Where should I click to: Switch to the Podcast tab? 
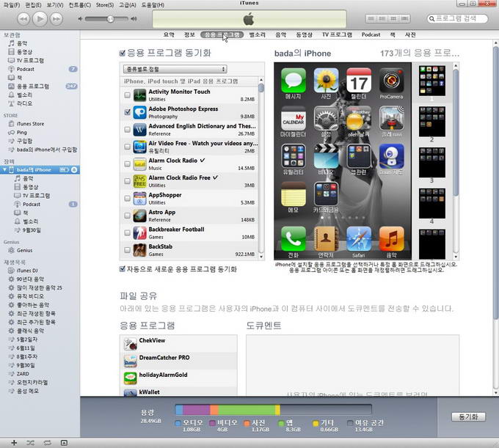(x=371, y=34)
